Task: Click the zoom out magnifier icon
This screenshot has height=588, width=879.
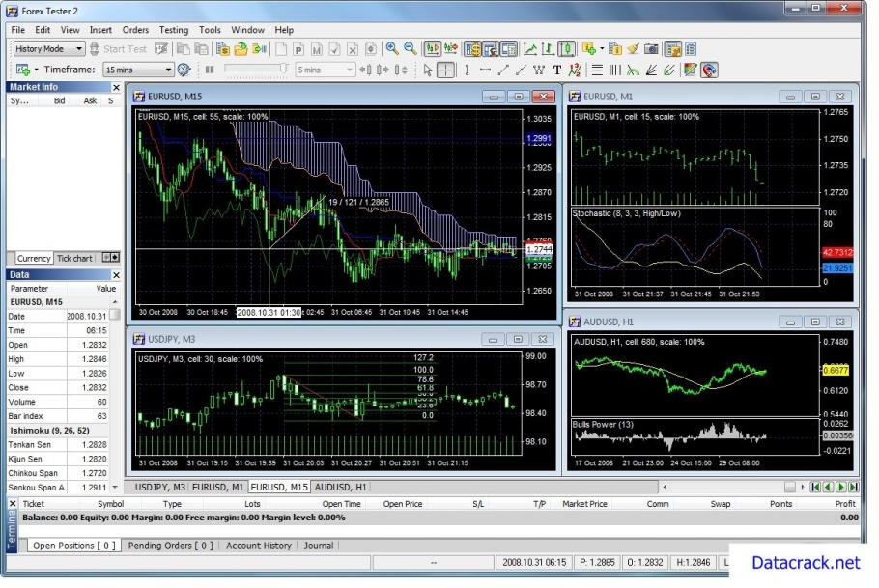Action: point(411,48)
